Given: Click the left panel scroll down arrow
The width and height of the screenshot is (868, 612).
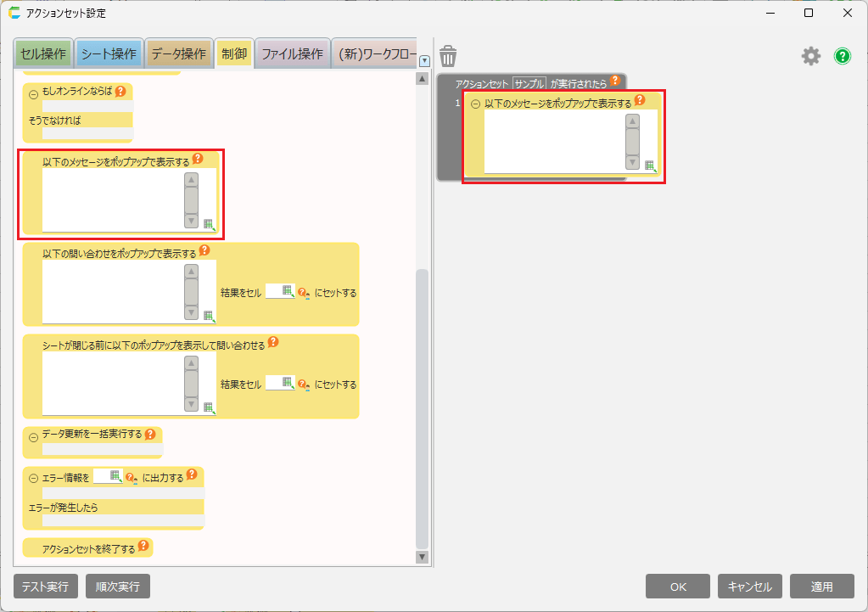Looking at the screenshot, I should click(422, 557).
